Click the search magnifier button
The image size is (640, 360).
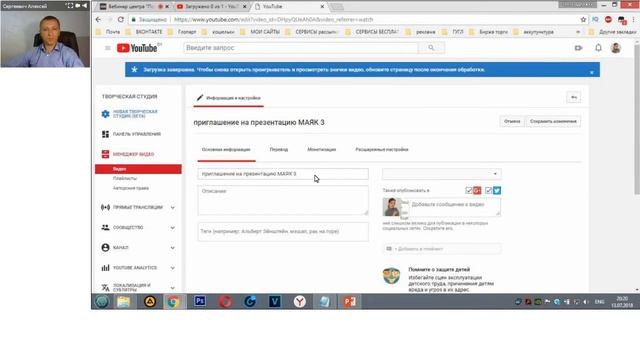pos(431,48)
